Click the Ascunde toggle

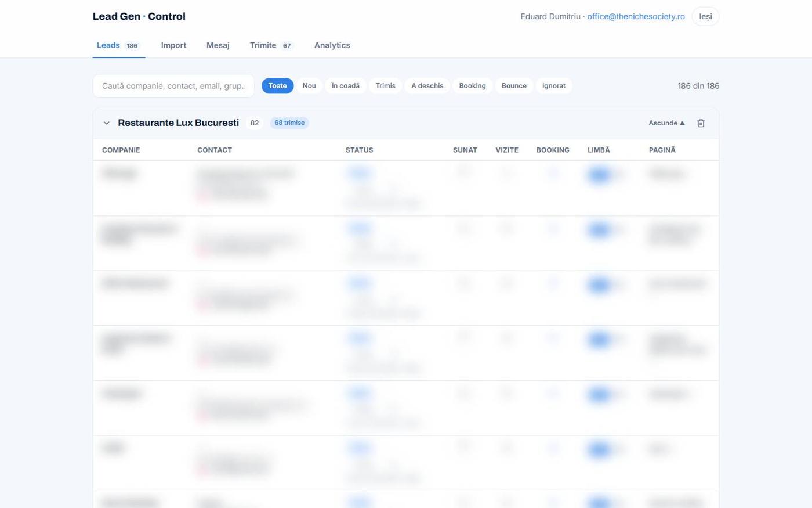(x=667, y=123)
